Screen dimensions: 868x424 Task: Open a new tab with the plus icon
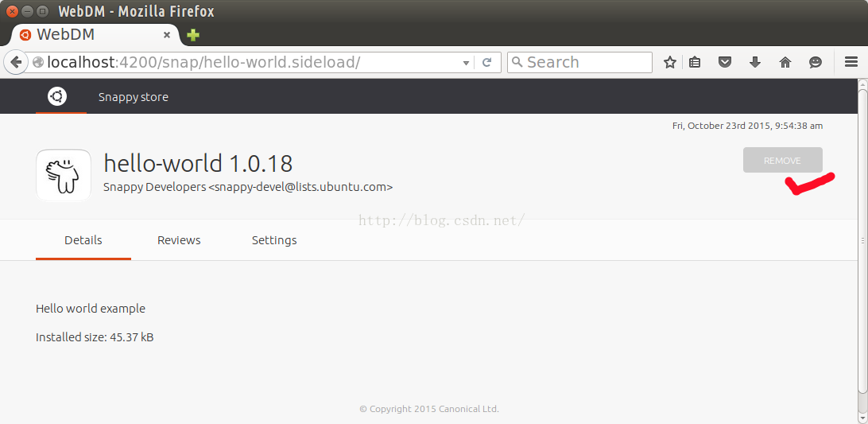192,35
